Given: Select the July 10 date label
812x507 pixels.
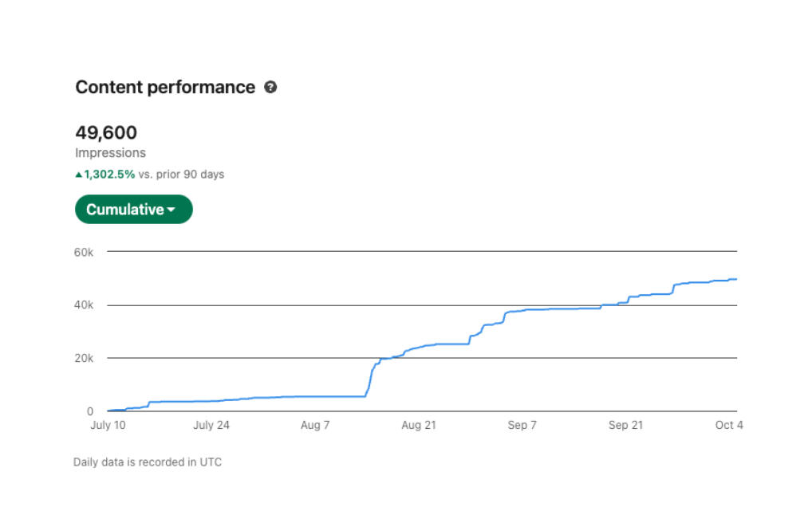Looking at the screenshot, I should coord(108,426).
